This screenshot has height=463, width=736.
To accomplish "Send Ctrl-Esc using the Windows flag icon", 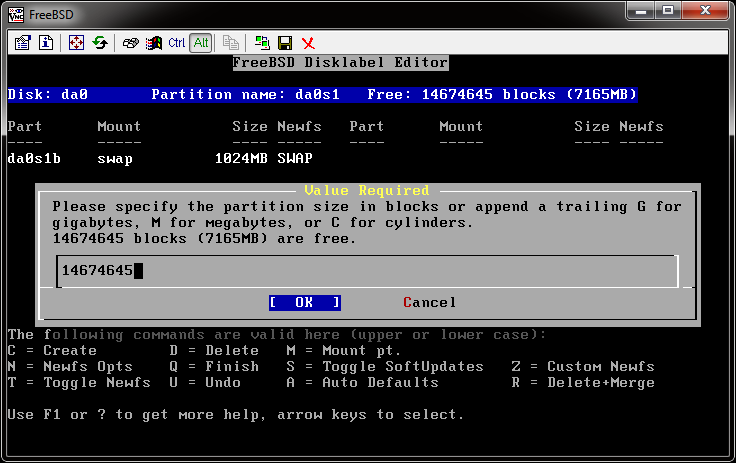I will tap(153, 43).
